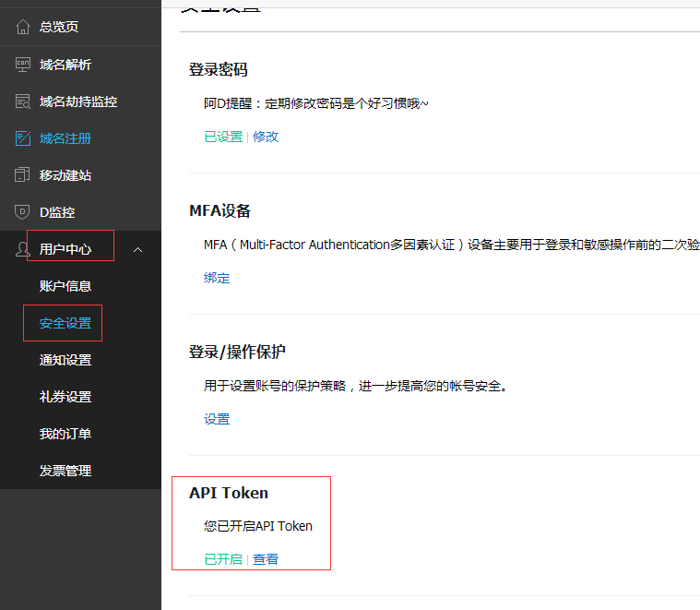Select 安全设置 in the sidebar submenu
This screenshot has width=700, height=610.
pos(65,323)
